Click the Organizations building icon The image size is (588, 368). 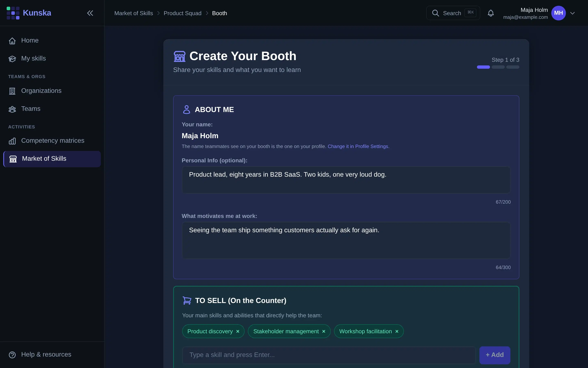coord(12,91)
